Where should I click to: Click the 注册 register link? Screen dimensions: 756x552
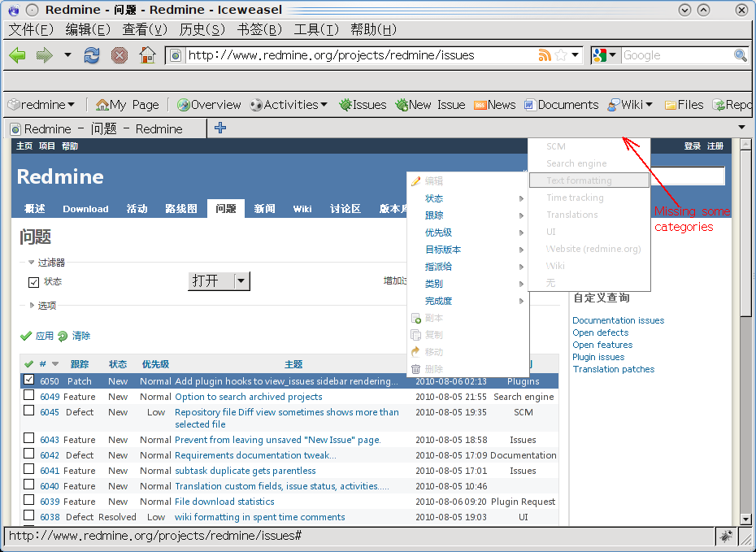coord(715,146)
